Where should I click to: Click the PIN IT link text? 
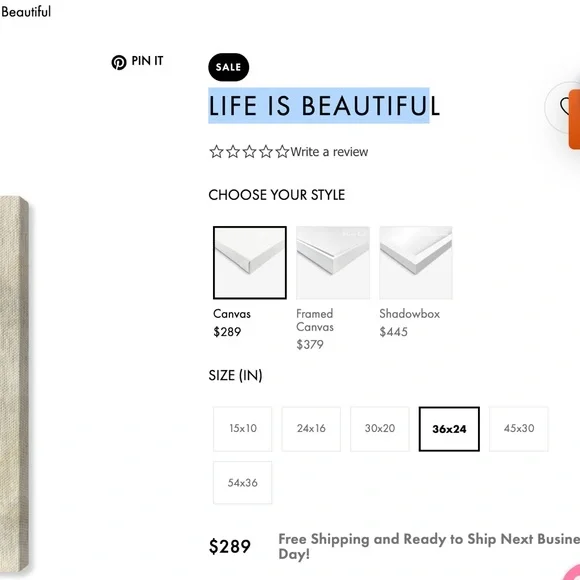click(147, 61)
